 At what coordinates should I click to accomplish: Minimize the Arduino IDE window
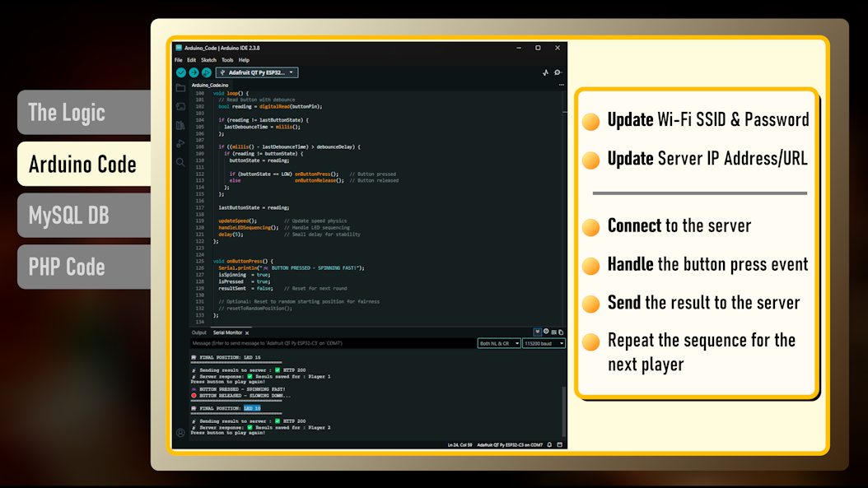(x=519, y=48)
